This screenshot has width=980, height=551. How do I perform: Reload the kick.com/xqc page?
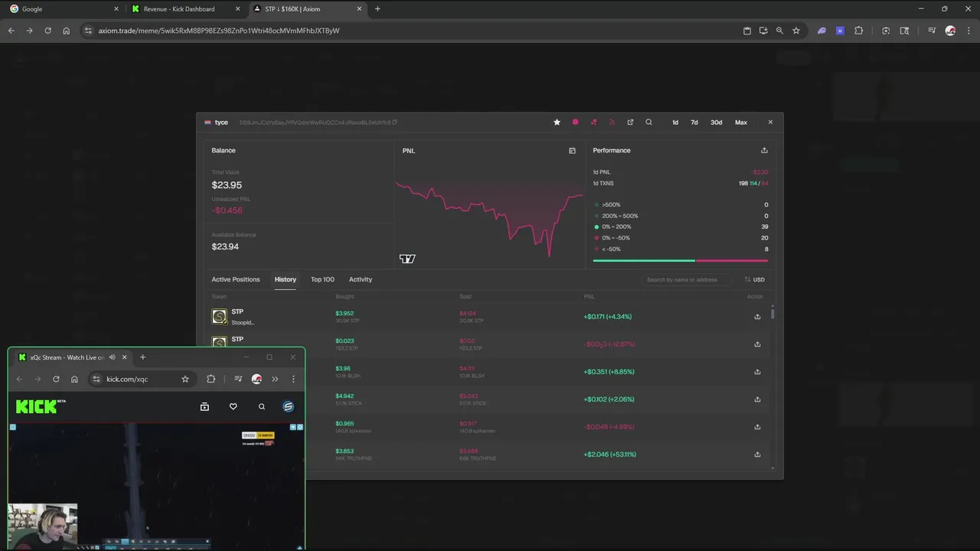(x=56, y=379)
